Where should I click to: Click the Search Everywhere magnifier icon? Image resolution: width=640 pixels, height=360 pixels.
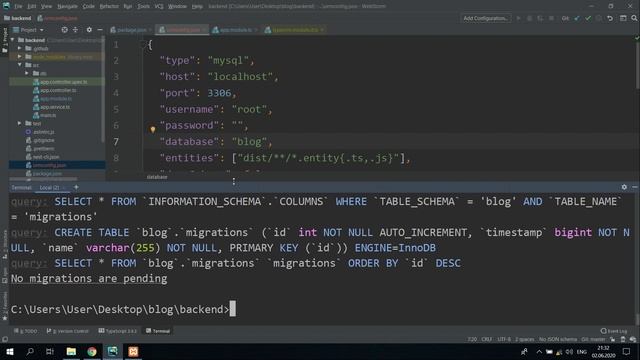[634, 18]
